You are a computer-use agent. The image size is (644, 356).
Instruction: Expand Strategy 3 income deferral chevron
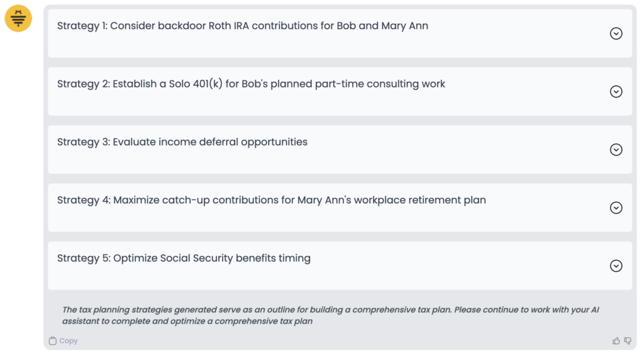click(616, 150)
